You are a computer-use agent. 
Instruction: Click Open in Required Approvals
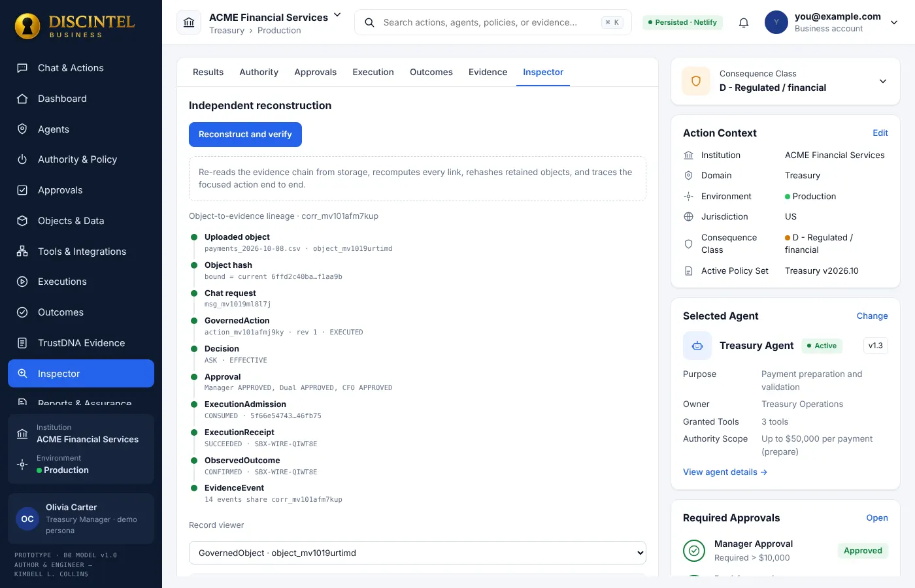click(877, 517)
